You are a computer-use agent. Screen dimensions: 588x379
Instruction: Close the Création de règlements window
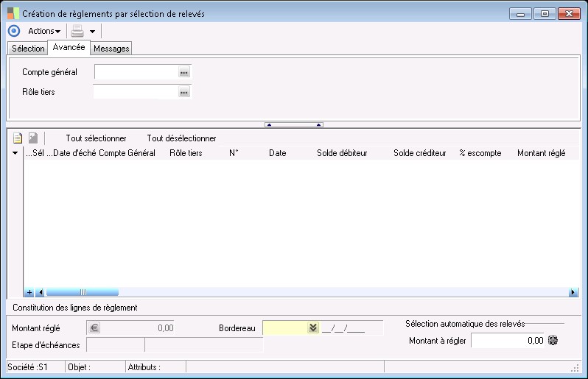(x=569, y=14)
